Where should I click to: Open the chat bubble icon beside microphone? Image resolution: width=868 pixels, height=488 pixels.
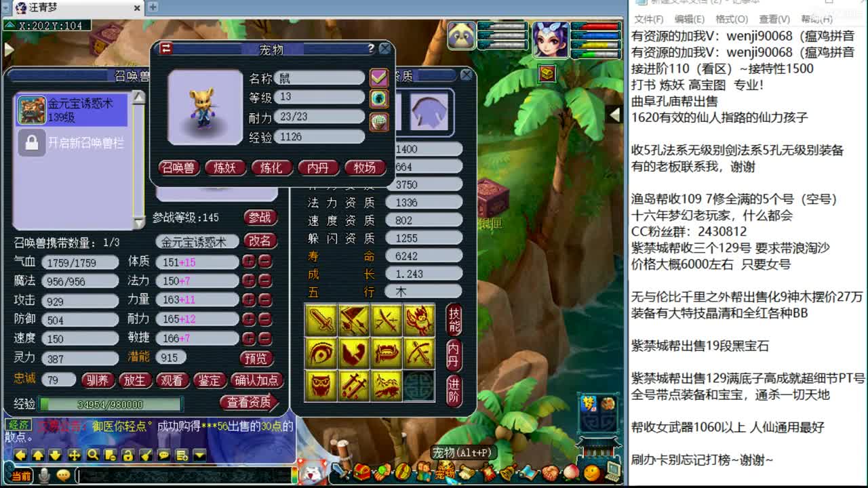pos(63,476)
